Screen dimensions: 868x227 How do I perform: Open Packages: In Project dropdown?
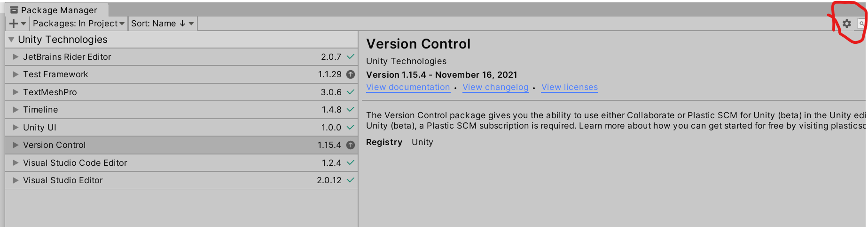coord(78,24)
